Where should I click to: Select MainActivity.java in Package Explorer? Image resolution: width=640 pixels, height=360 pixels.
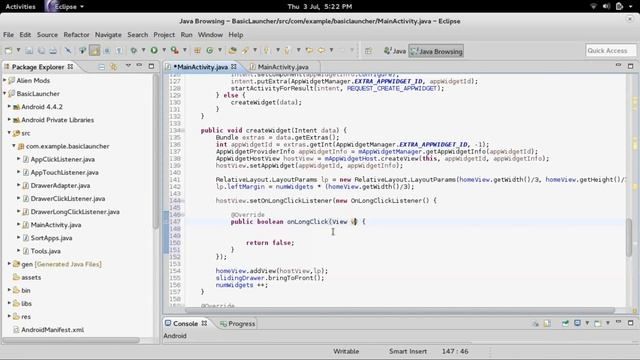tap(56, 225)
